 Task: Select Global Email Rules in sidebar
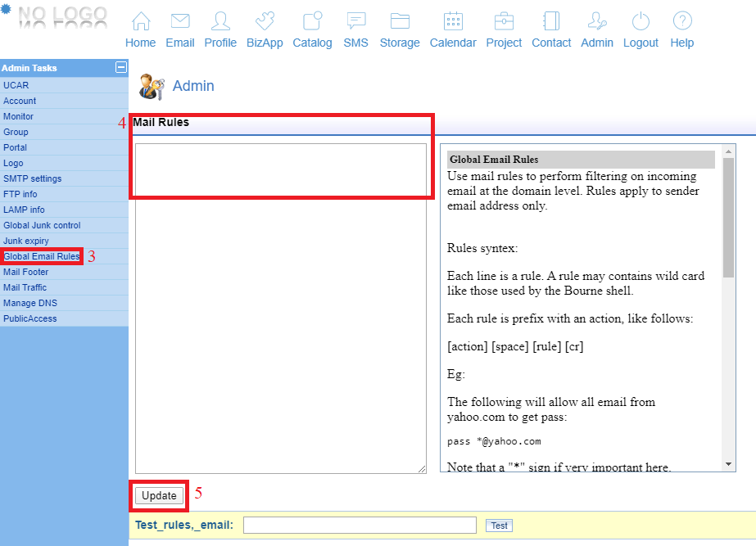point(42,256)
